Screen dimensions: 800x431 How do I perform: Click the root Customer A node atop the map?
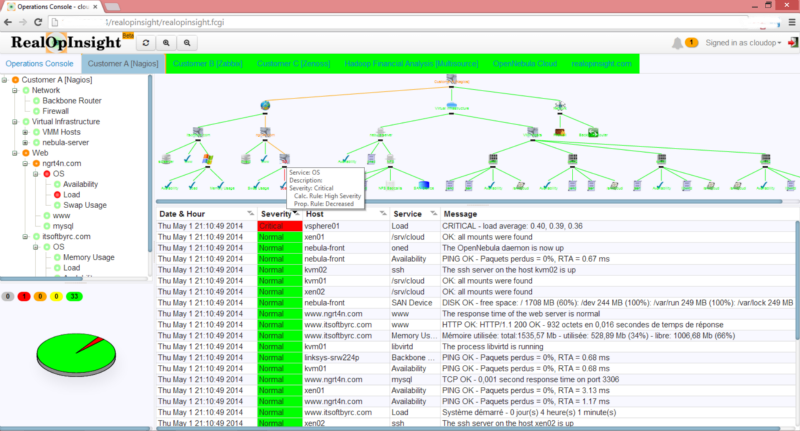tap(451, 79)
